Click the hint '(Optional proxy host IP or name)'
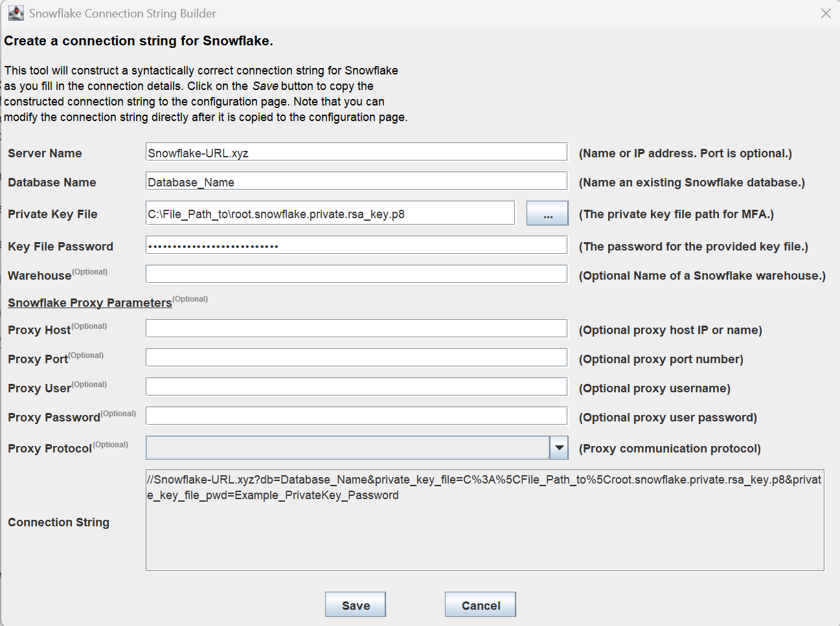 click(670, 330)
